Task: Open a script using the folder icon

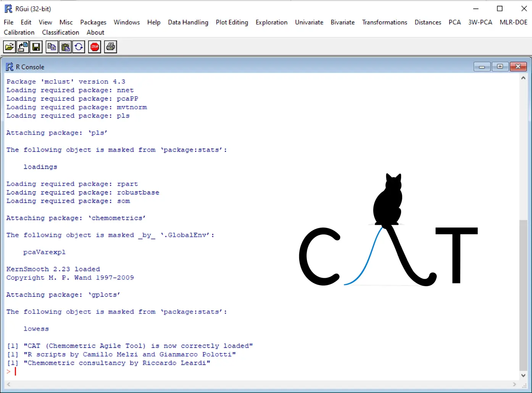Action: pyautogui.click(x=9, y=47)
